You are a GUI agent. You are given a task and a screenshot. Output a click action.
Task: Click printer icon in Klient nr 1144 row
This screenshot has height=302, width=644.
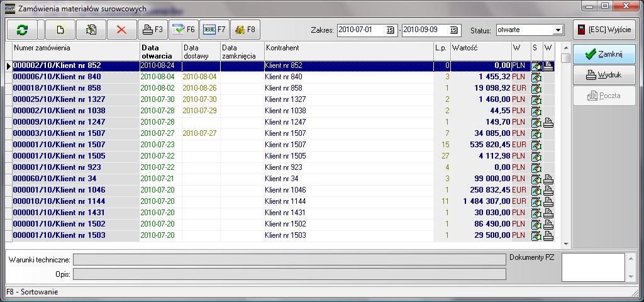pos(548,202)
